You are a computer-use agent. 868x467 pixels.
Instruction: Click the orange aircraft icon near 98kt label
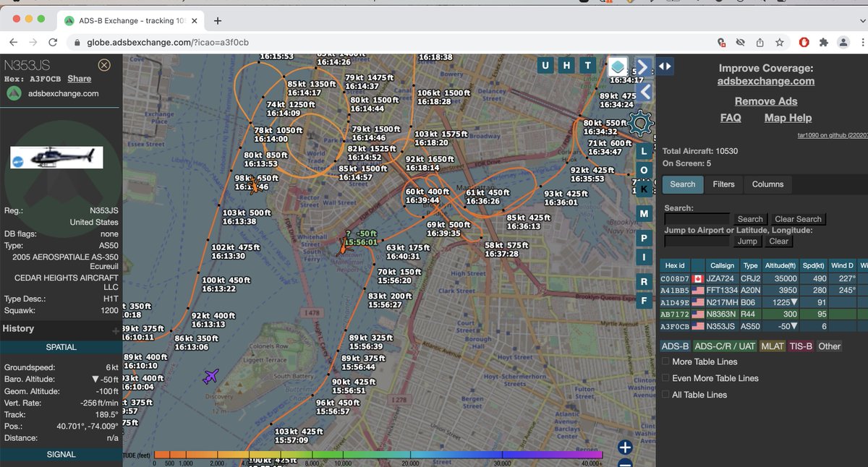pyautogui.click(x=253, y=187)
